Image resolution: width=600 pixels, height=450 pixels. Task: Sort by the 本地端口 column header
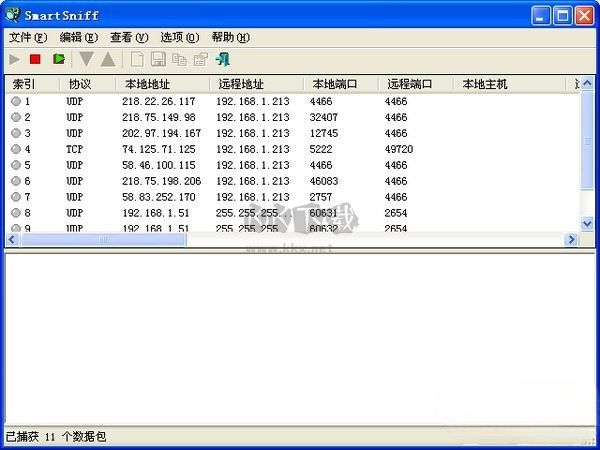point(341,84)
